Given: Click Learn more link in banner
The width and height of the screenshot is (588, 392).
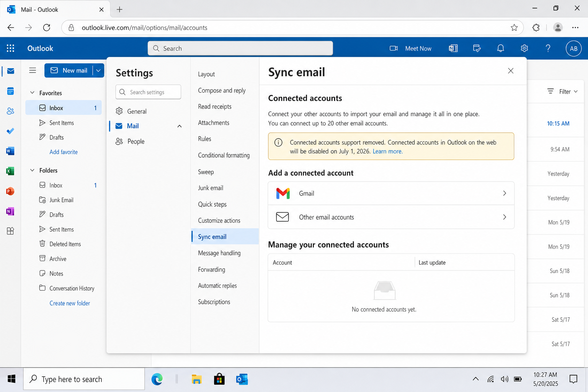Looking at the screenshot, I should click(387, 151).
